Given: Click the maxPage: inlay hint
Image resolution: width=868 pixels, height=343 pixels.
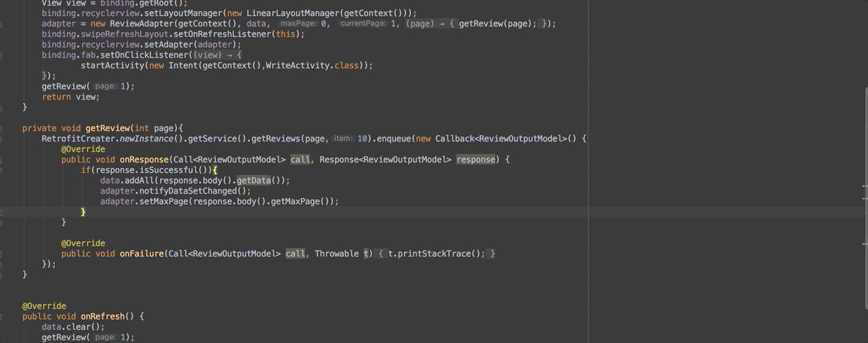Looking at the screenshot, I should [x=298, y=24].
